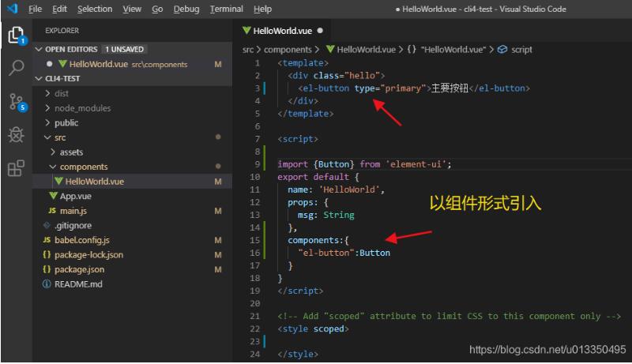Click line number 15 in gutter
Image resolution: width=632 pixels, height=364 pixels.
tap(254, 240)
